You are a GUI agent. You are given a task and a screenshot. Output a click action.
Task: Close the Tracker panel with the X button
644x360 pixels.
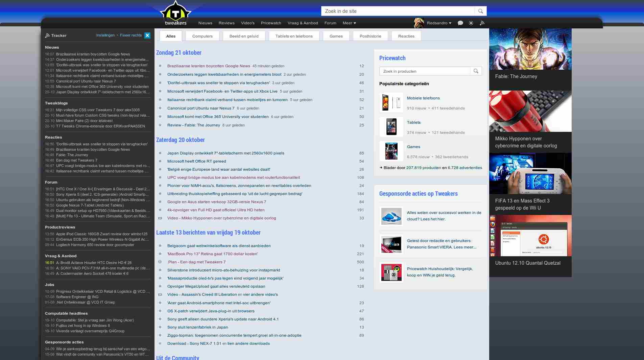(x=147, y=35)
